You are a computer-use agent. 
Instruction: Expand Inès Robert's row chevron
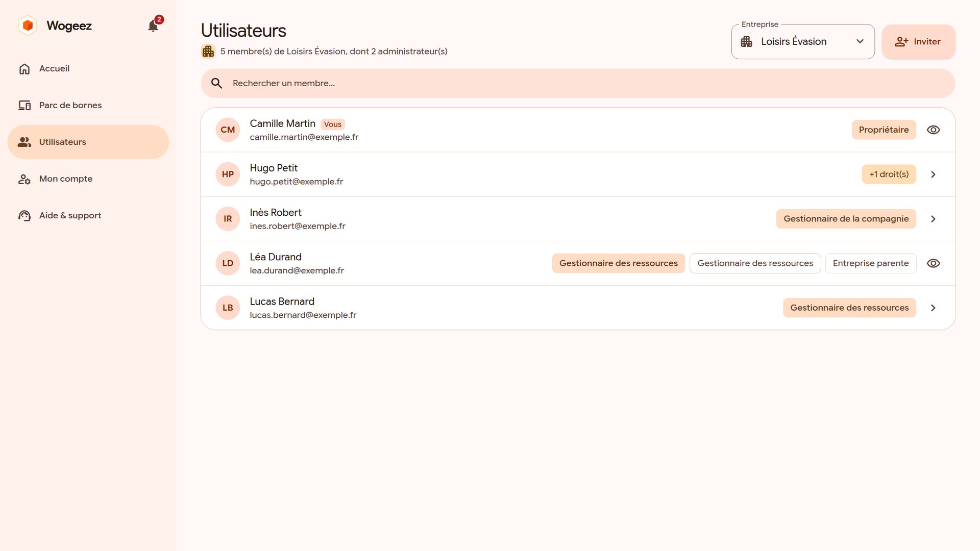coord(933,219)
